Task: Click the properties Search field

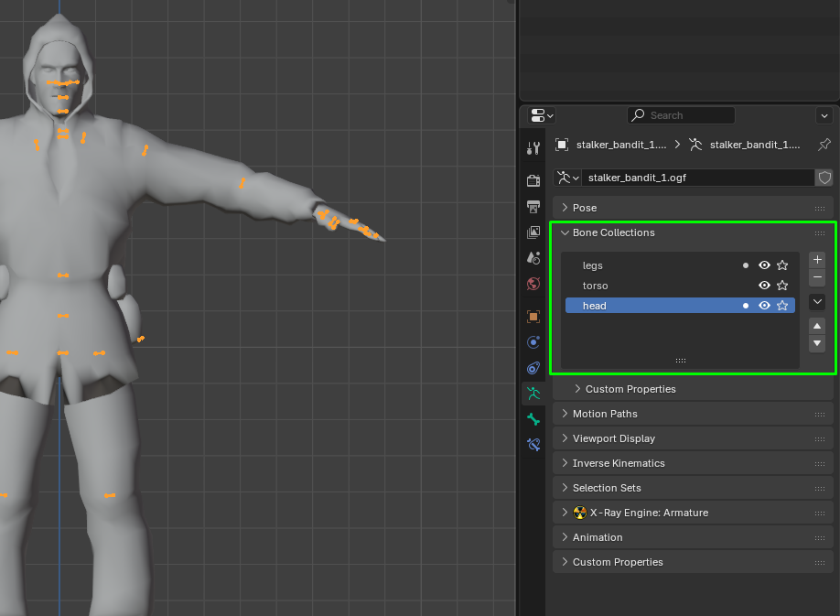Action: point(682,115)
